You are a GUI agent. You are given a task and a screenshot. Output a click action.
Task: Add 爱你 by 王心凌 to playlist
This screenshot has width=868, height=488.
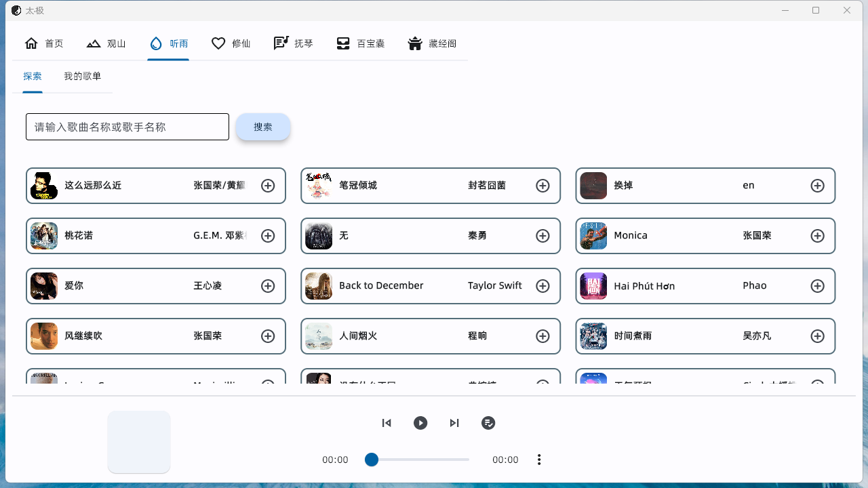tap(268, 286)
